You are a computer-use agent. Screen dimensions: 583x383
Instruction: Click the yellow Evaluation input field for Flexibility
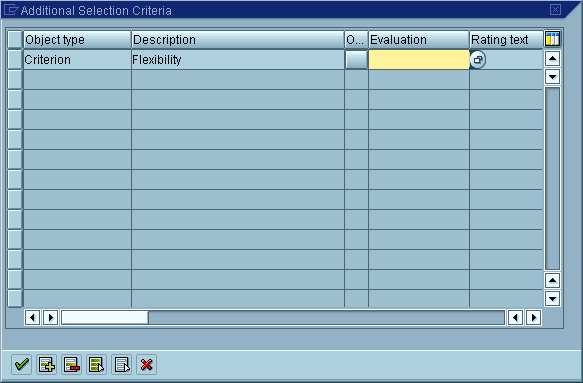(419, 59)
